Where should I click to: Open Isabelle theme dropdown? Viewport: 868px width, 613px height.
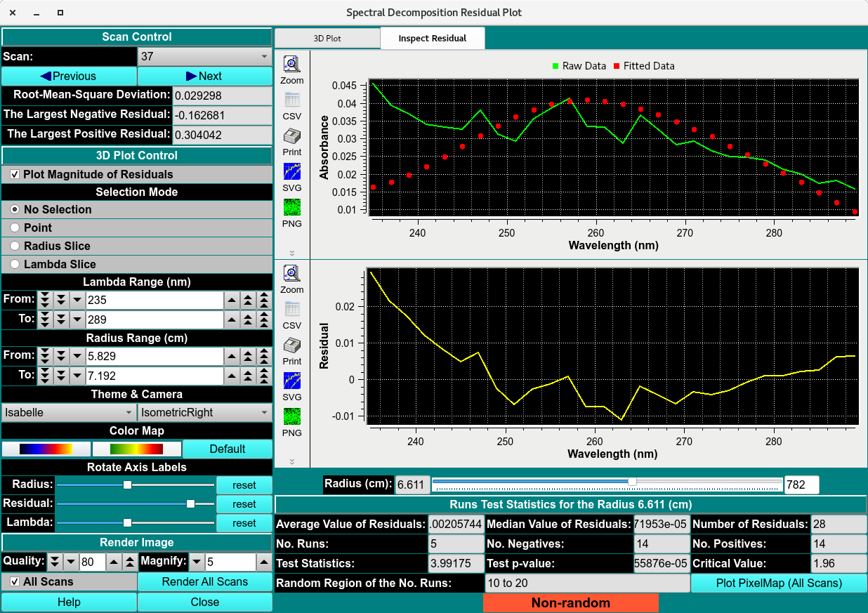(x=69, y=412)
